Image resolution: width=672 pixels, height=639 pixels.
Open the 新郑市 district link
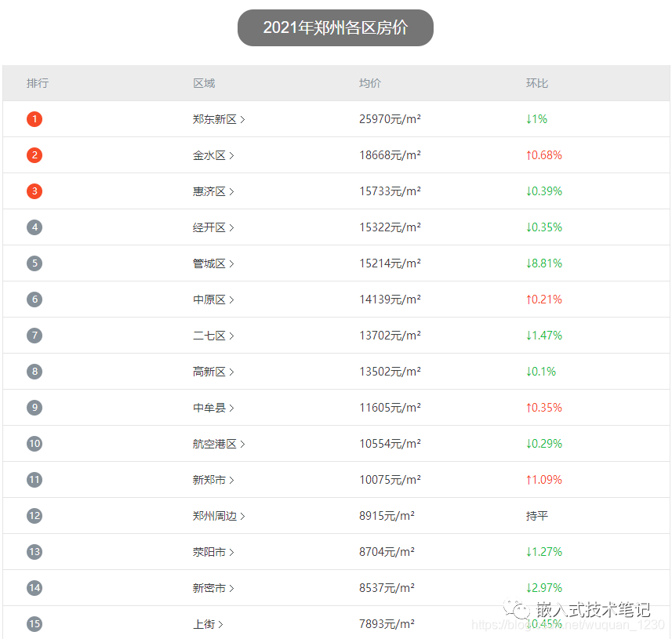coord(213,479)
